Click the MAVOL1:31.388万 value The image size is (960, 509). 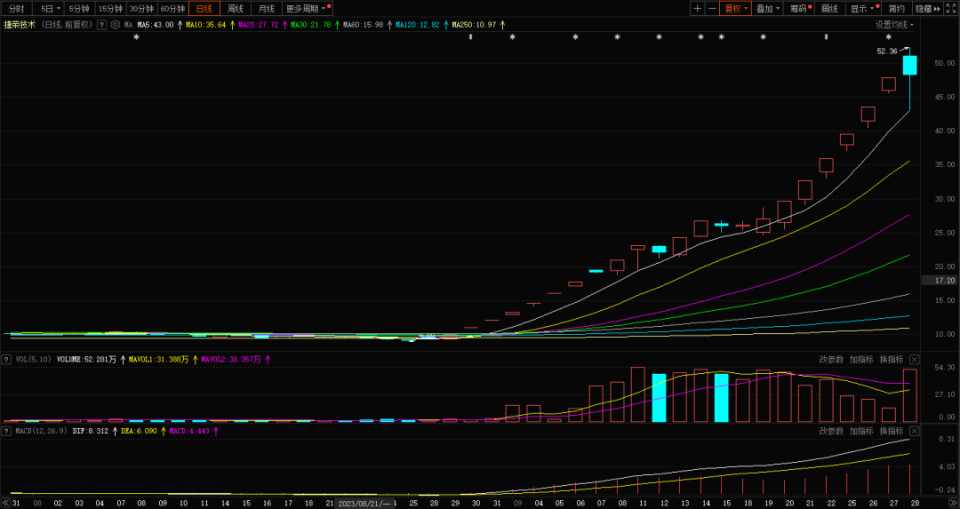[159, 360]
